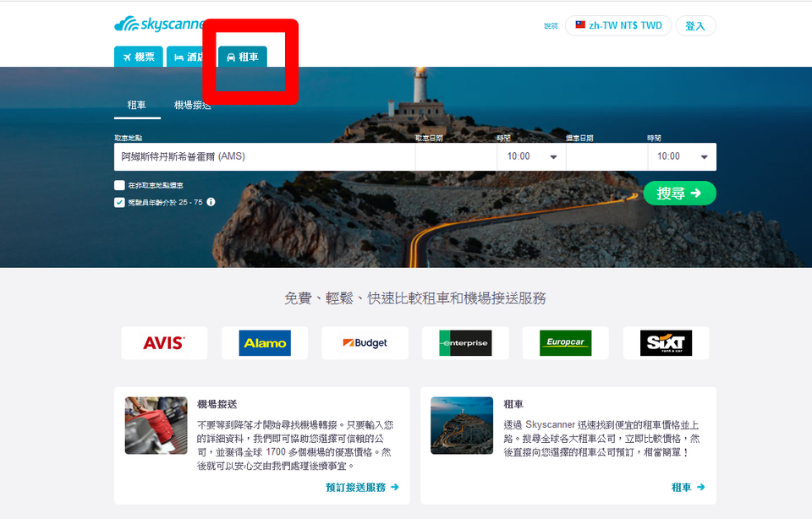Select the Alamo rental logo

point(265,343)
